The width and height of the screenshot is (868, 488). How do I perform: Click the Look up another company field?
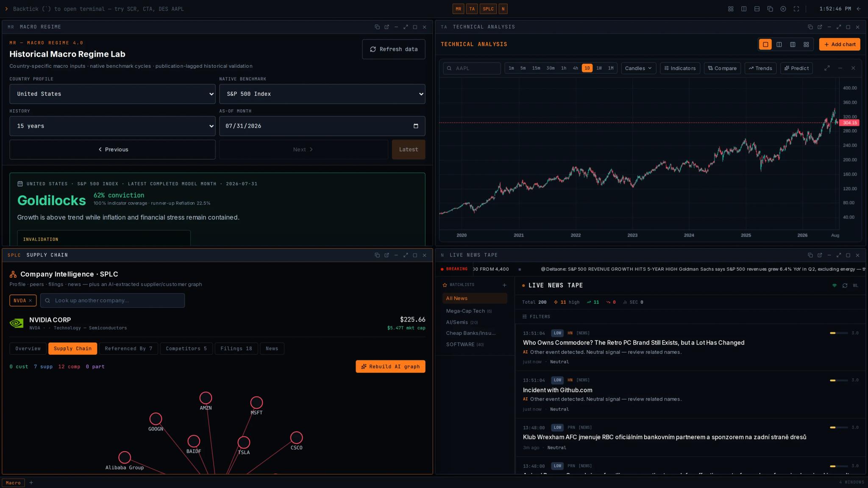coord(112,300)
